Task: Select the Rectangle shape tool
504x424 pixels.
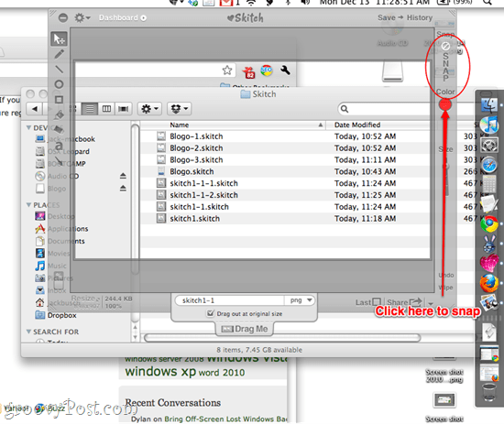Action: click(x=59, y=100)
